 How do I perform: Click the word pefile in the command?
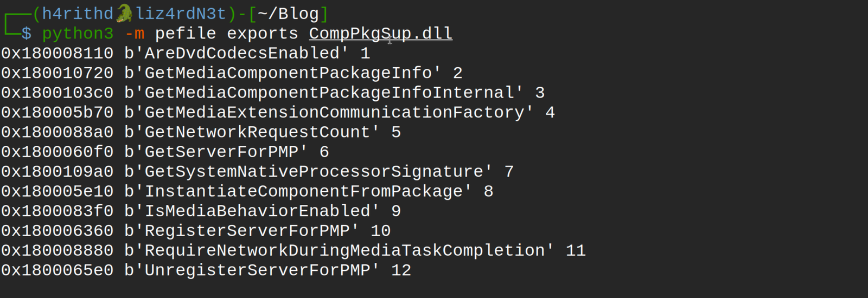click(x=186, y=34)
